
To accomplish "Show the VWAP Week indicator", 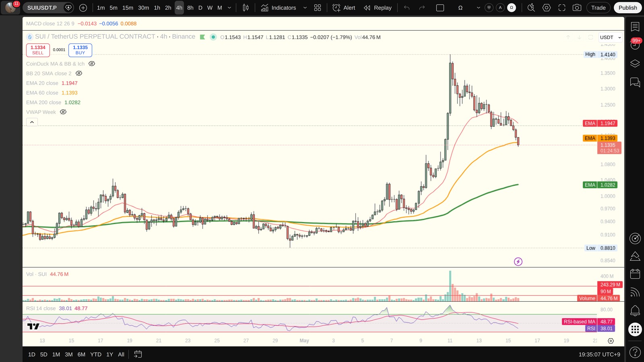I will pyautogui.click(x=63, y=112).
